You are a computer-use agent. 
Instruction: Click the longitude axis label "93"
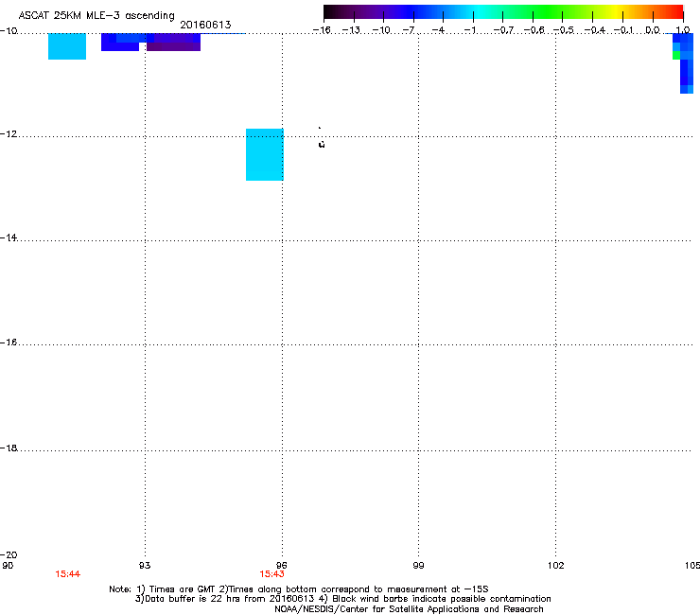click(x=145, y=566)
